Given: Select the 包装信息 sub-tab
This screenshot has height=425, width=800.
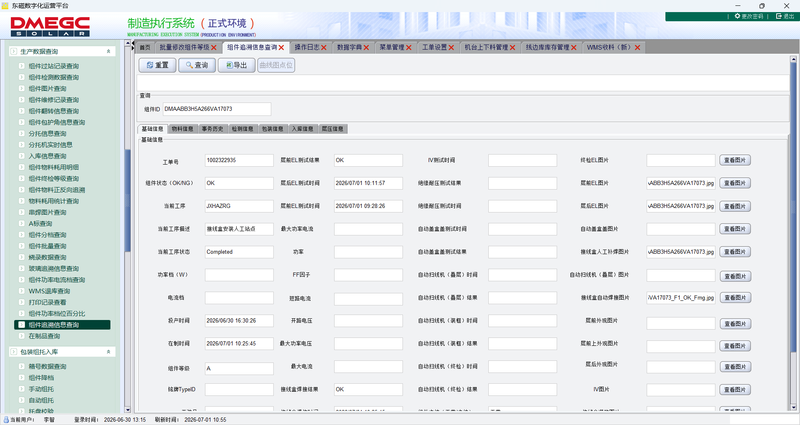Looking at the screenshot, I should click(x=273, y=129).
